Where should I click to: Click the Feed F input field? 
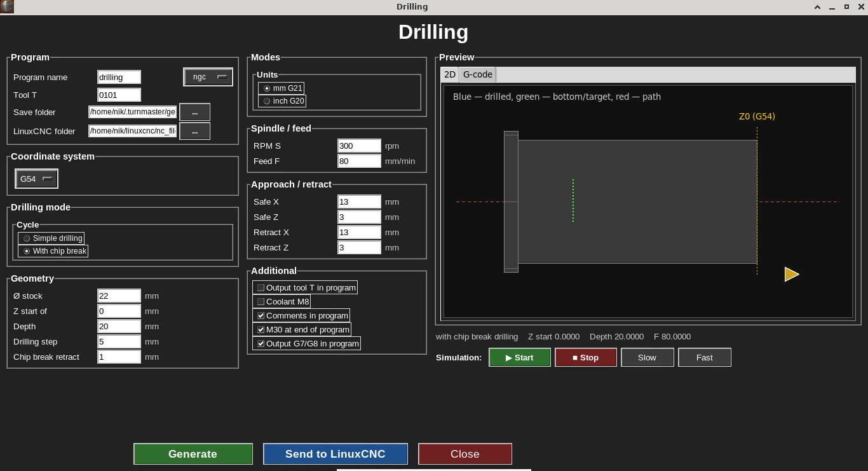point(359,161)
